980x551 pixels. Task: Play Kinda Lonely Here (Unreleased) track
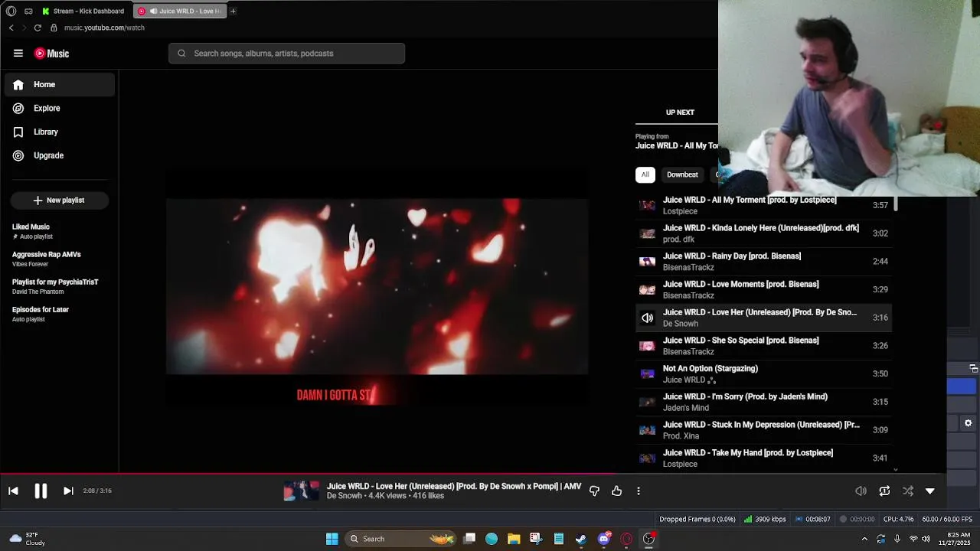click(763, 233)
